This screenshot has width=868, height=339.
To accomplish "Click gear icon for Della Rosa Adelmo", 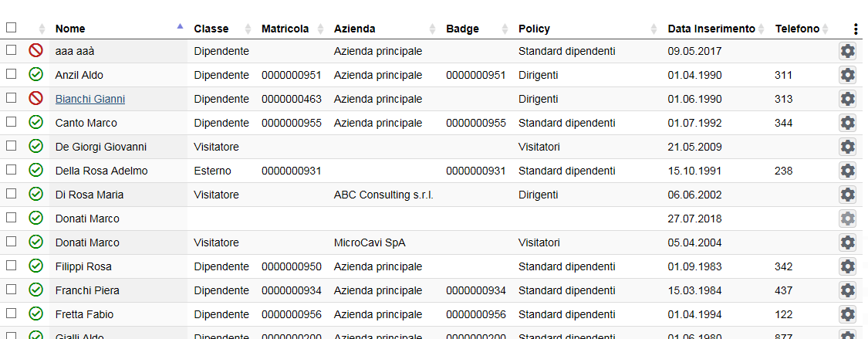I will click(847, 171).
